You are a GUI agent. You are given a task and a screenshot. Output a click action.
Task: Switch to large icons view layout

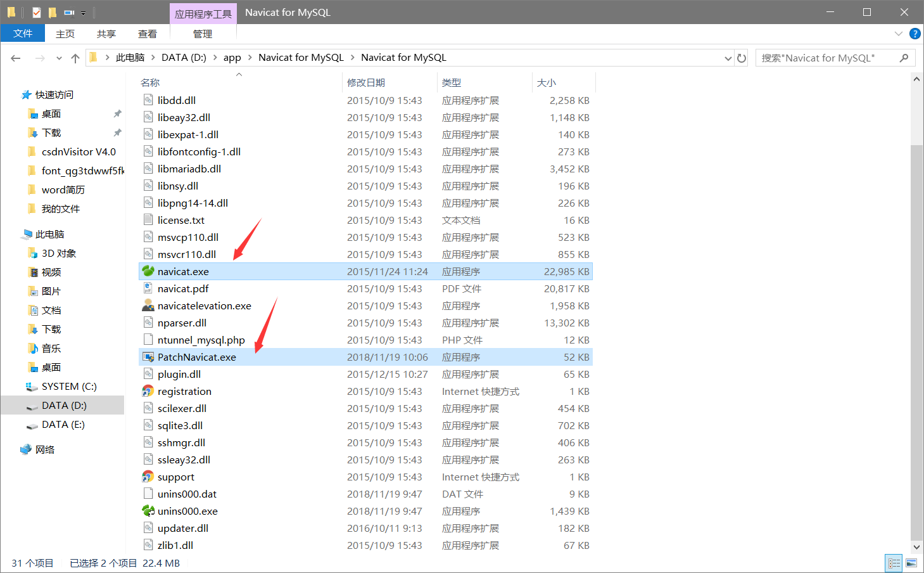911,563
